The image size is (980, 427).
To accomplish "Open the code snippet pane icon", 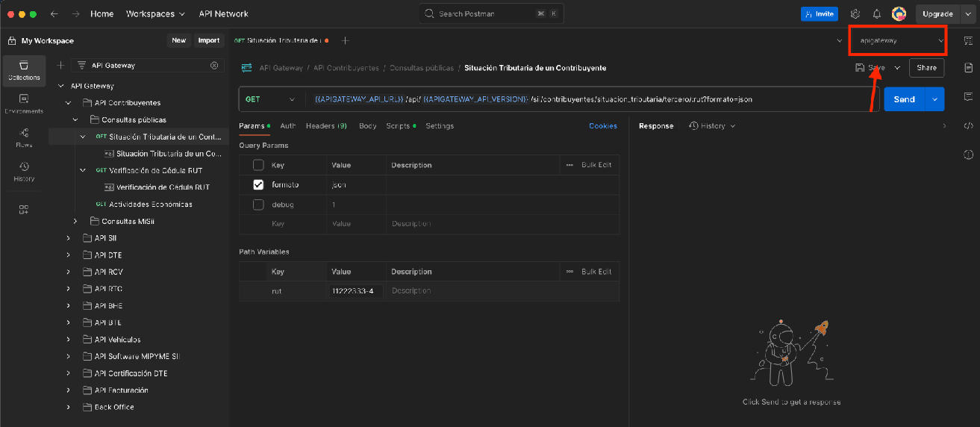I will click(x=968, y=125).
